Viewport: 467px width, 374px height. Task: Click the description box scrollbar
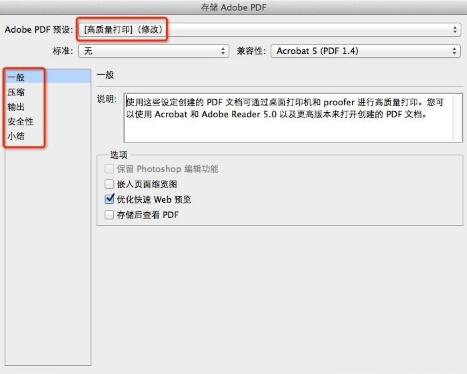tap(457, 118)
